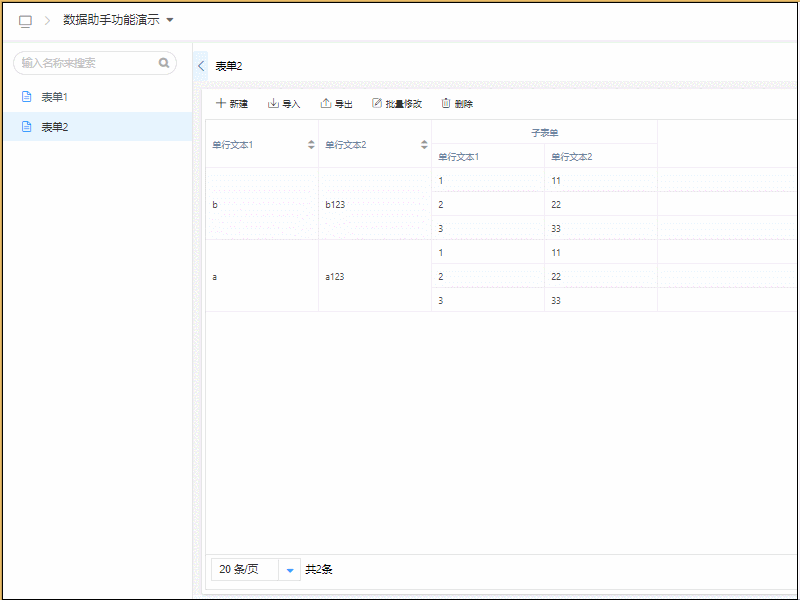Viewport: 800px width, 600px height.
Task: Open the 20 条/页 page size dropdown
Action: [290, 569]
